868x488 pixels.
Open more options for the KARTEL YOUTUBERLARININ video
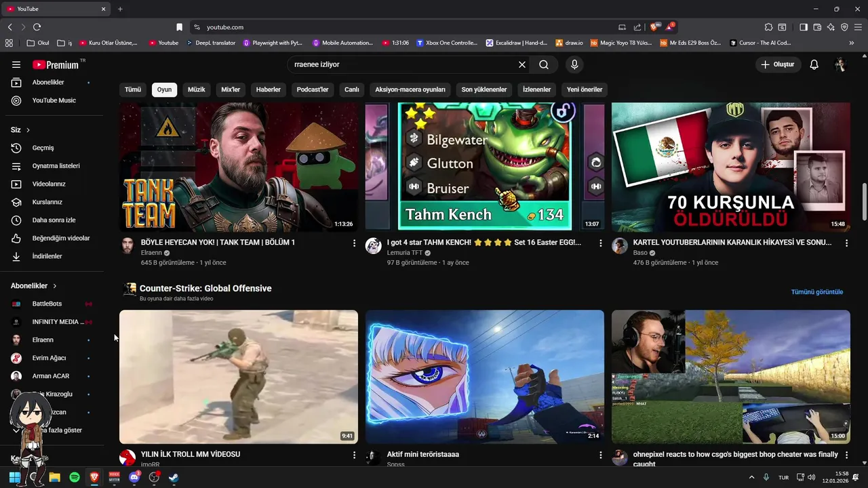click(846, 243)
